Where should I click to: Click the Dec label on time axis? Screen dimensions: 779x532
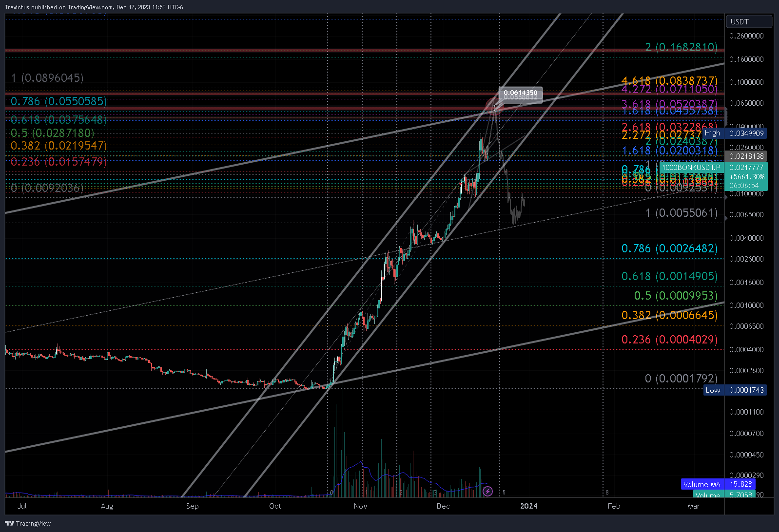pyautogui.click(x=443, y=506)
